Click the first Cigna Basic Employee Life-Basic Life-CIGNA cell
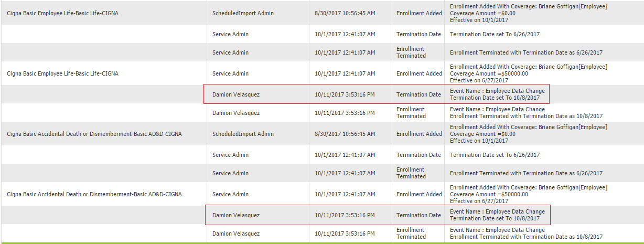This screenshot has width=644, height=244. 62,13
